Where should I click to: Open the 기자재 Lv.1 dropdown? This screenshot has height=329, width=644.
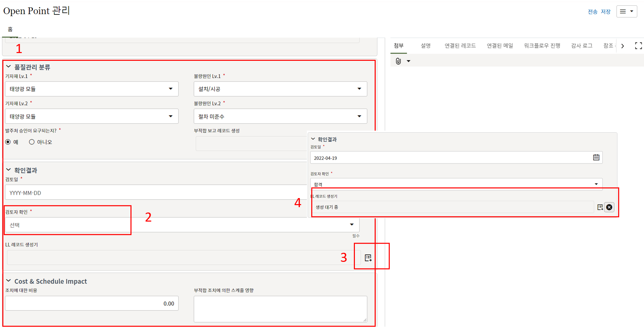(92, 89)
